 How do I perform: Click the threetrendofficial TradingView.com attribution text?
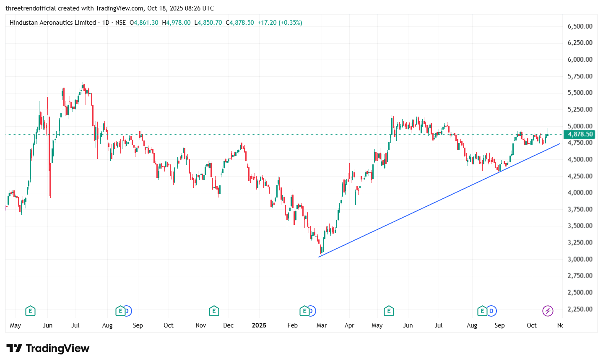[109, 8]
